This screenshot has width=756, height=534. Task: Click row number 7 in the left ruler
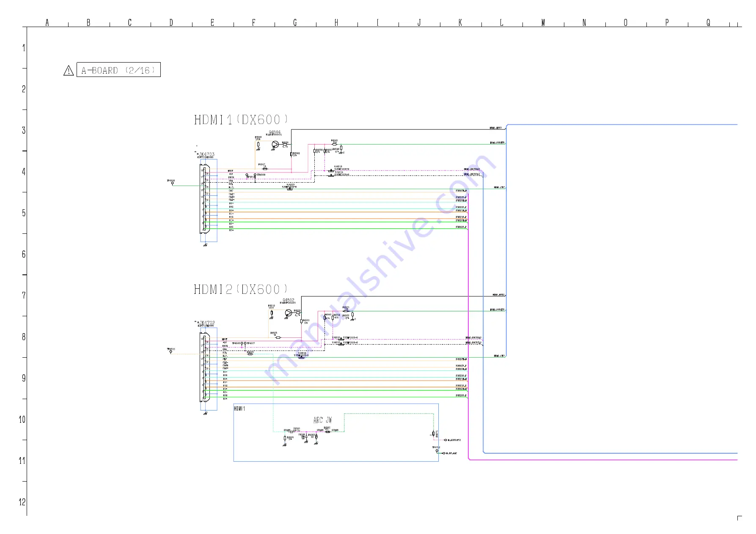[24, 296]
